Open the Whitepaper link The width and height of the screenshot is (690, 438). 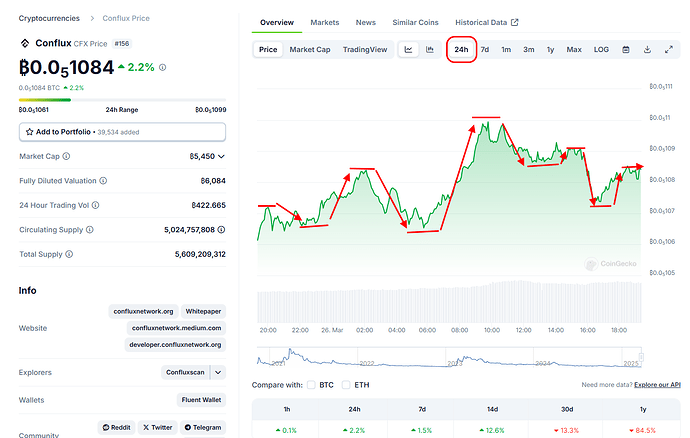pos(203,311)
